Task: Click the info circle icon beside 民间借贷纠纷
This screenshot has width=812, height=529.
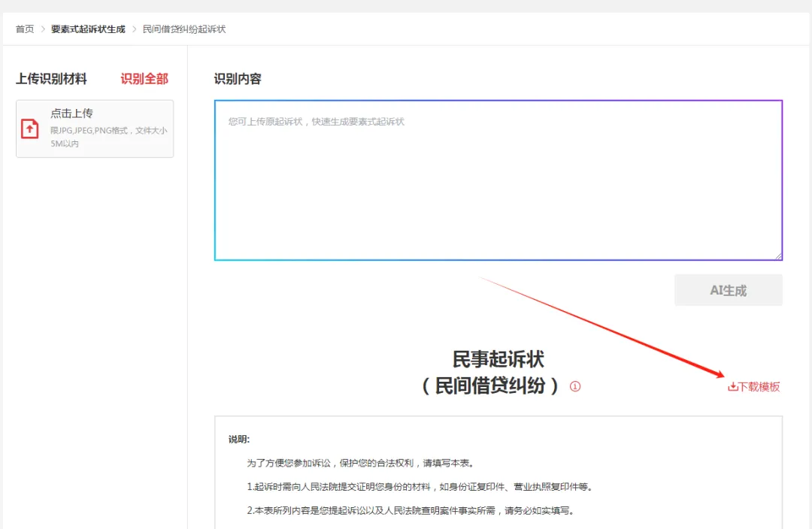Action: pyautogui.click(x=575, y=387)
